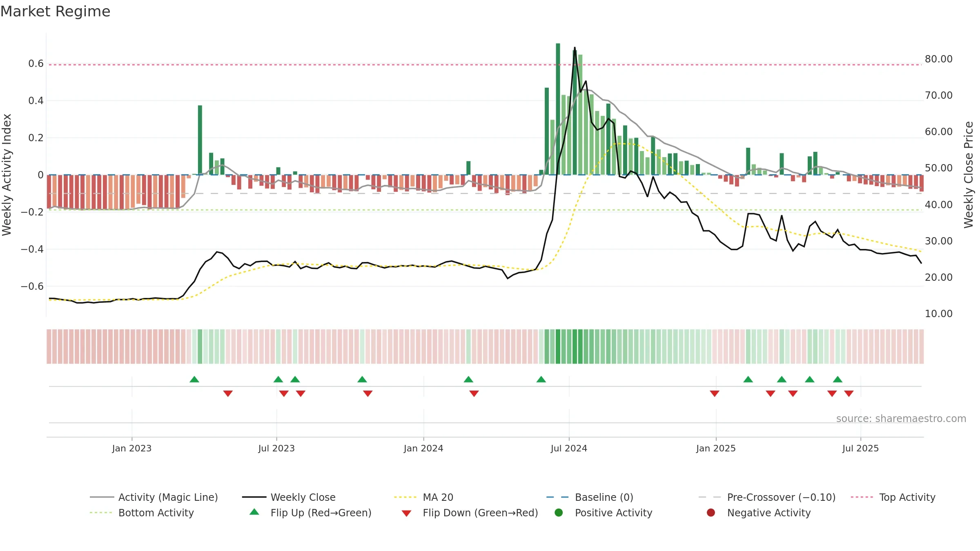Click the Jul 2024 x-axis label
This screenshot has width=980, height=551.
[x=569, y=449]
